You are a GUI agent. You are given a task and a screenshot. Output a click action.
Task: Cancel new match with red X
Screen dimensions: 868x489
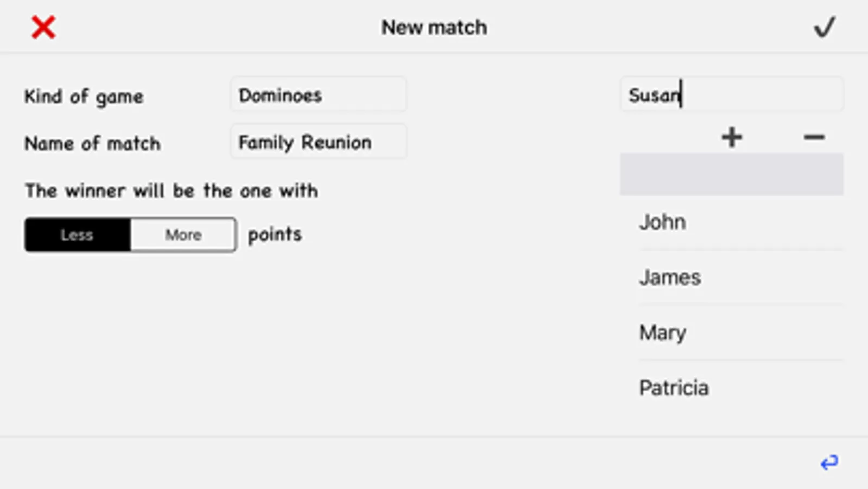point(43,27)
